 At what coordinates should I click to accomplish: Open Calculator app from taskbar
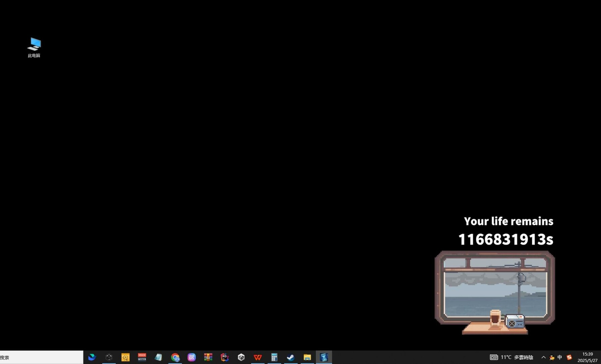(x=274, y=357)
